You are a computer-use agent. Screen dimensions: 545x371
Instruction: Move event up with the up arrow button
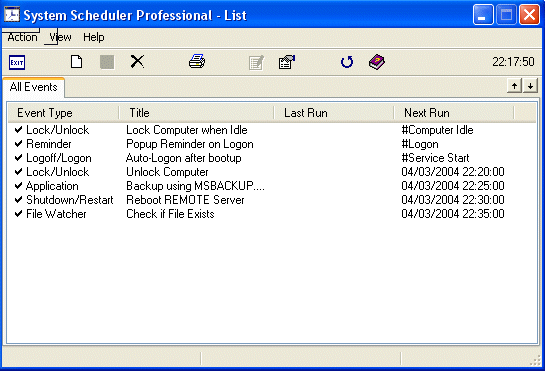pyautogui.click(x=514, y=86)
